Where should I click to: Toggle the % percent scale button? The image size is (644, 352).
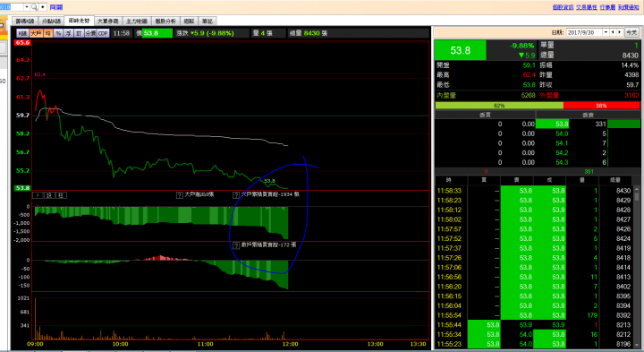pyautogui.click(x=58, y=33)
